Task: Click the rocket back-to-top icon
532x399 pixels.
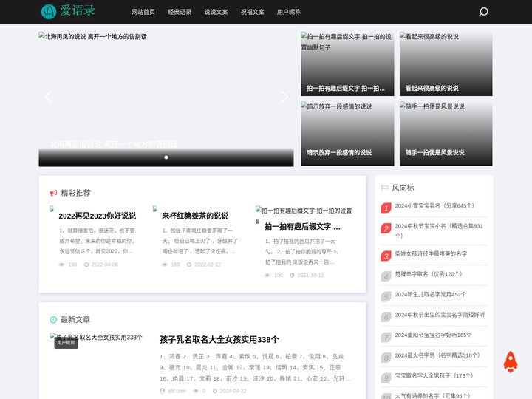Action: [511, 361]
